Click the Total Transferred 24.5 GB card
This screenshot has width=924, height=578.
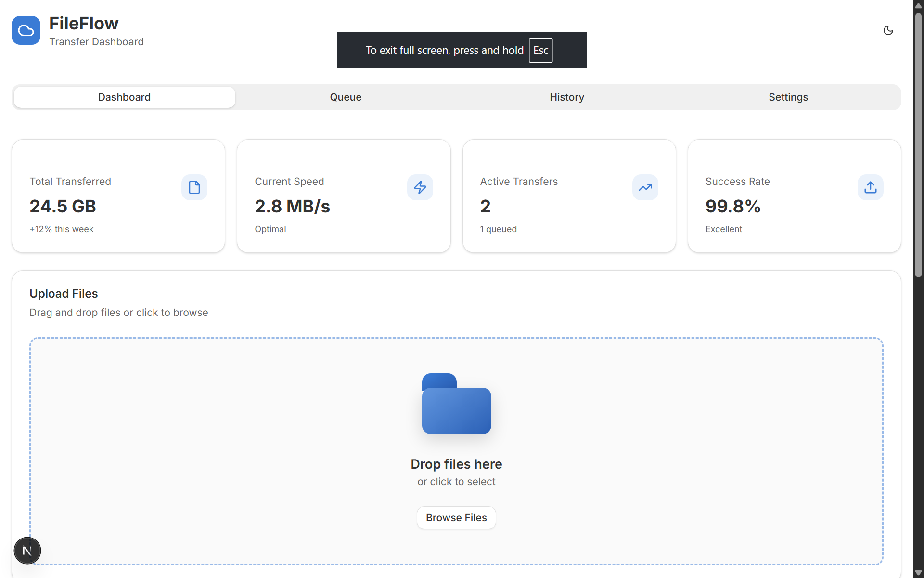point(118,196)
